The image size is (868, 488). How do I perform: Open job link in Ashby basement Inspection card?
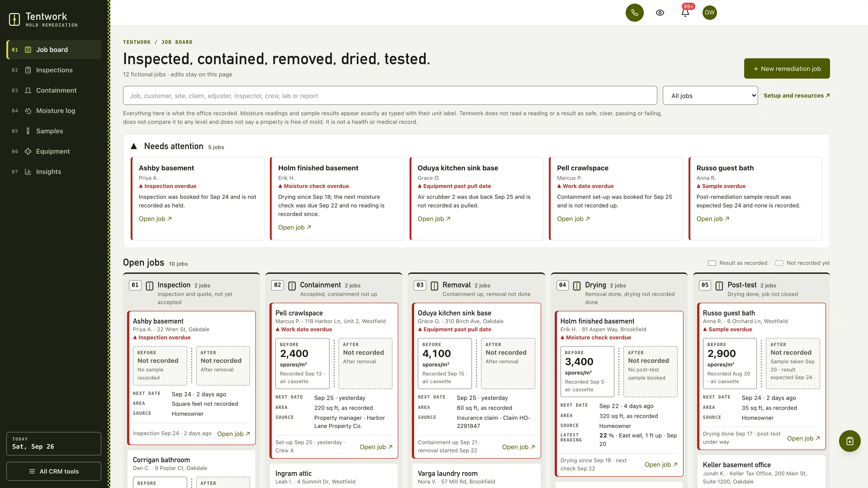point(234,434)
